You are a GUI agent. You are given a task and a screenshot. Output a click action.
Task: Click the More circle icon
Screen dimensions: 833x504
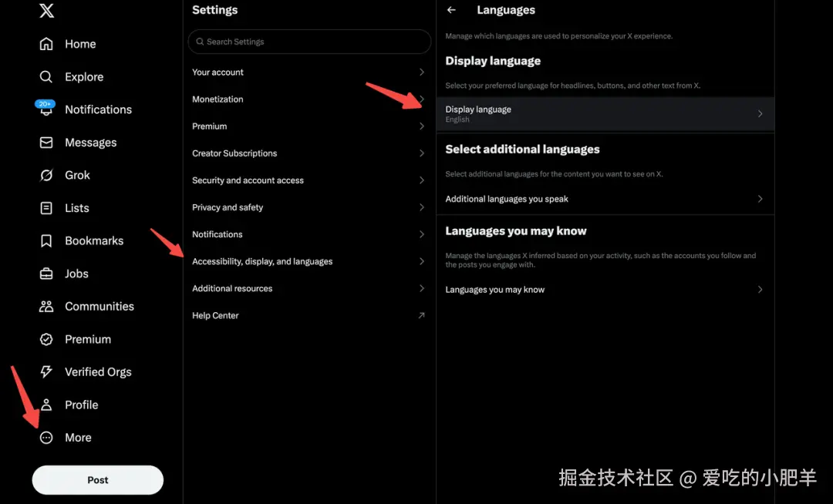coord(46,438)
